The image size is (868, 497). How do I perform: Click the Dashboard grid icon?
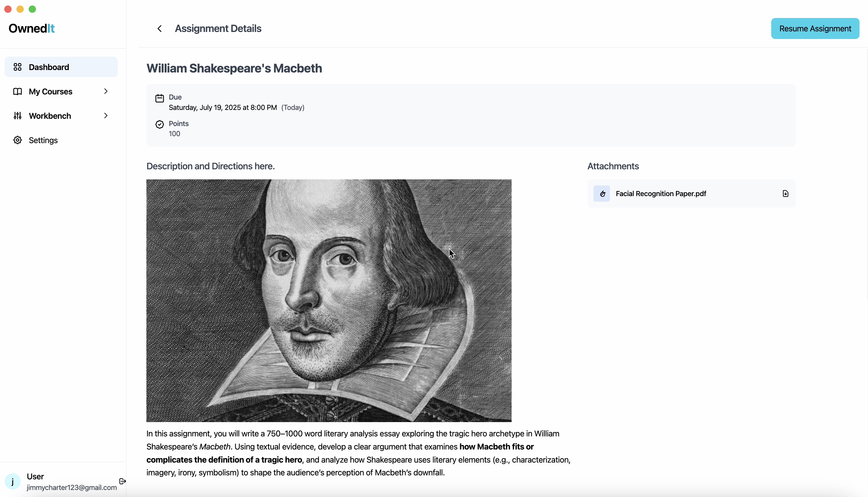point(17,67)
